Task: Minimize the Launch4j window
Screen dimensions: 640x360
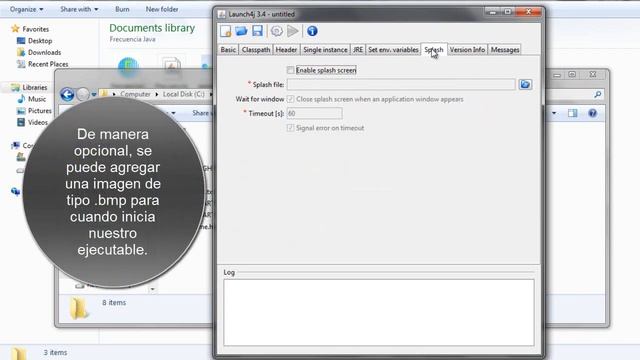Action: [x=493, y=12]
